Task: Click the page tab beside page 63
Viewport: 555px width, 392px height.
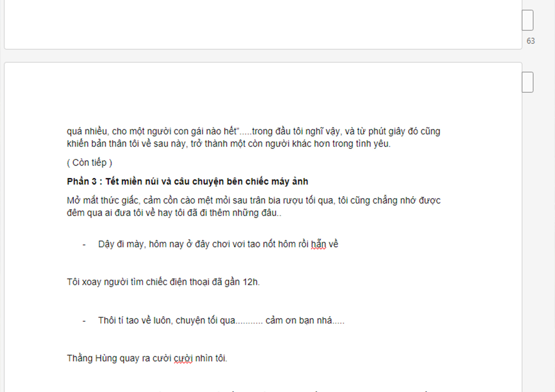Action: click(528, 20)
